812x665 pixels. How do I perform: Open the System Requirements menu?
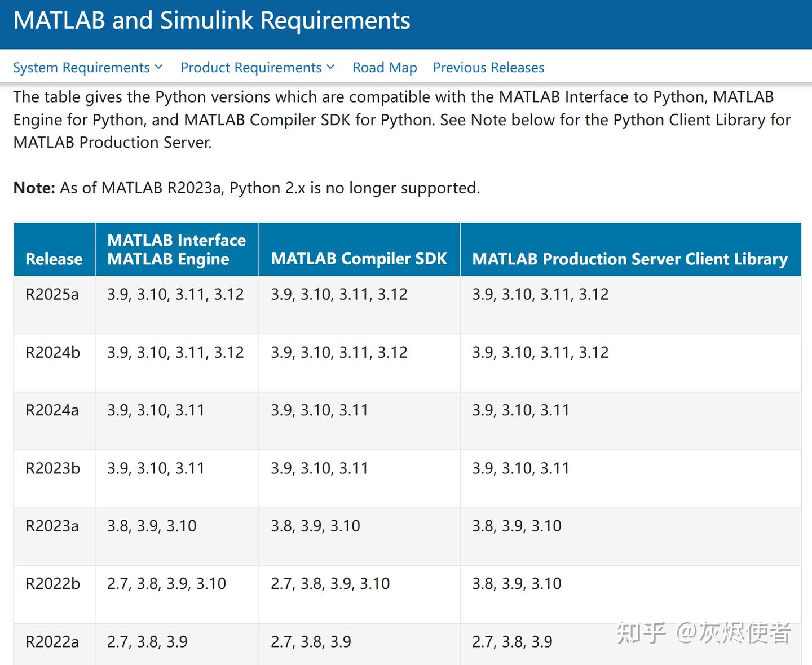coord(81,68)
